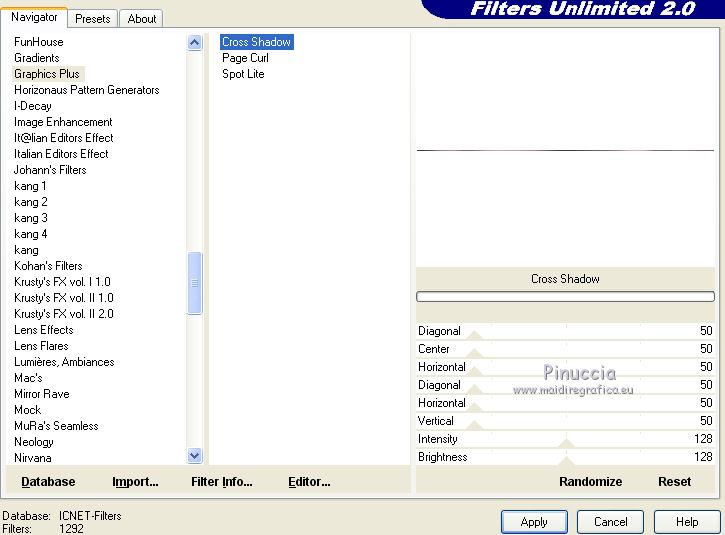
Task: Select the Mock category
Action: 28,410
